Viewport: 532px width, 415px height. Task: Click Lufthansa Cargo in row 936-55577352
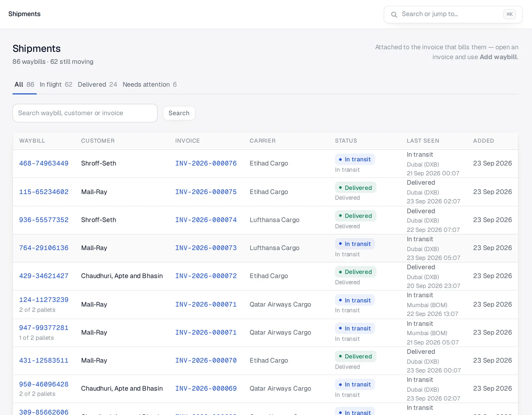tap(274, 220)
